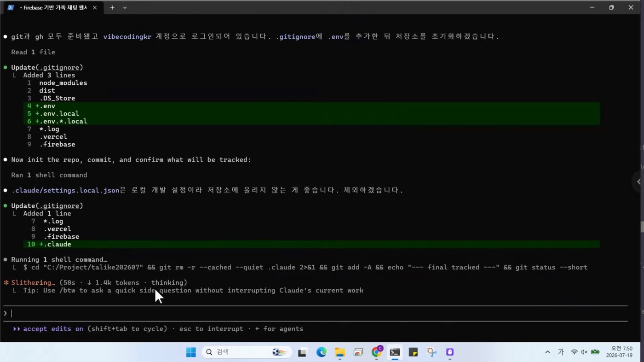Screen dimensions: 644x362
Task: Select the Firebase chat terminal tab
Action: point(52,7)
